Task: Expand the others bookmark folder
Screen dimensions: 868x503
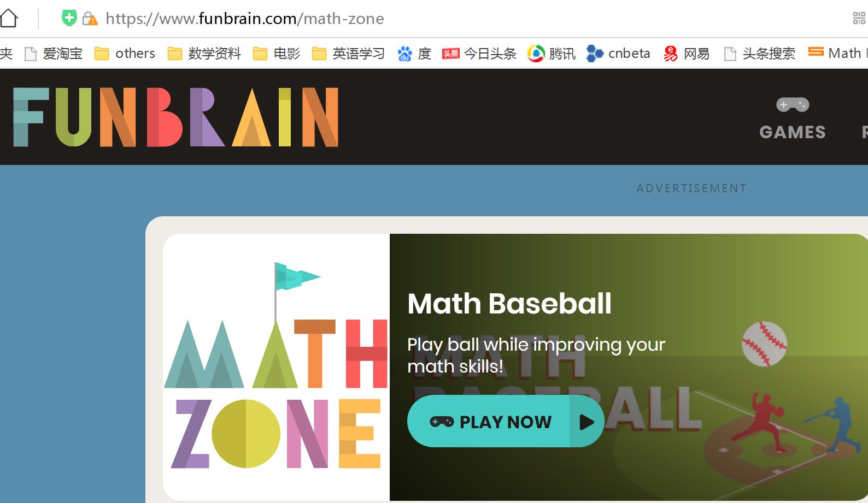Action: [125, 54]
